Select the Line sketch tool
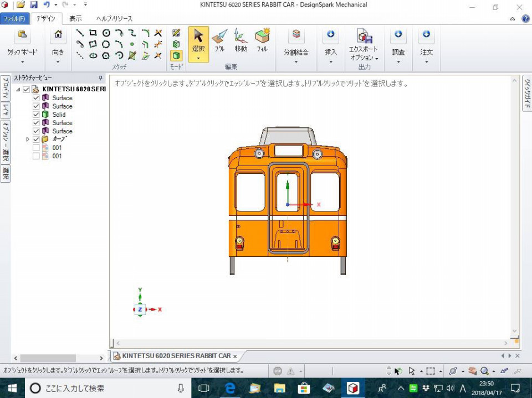532x398 pixels. [x=80, y=33]
